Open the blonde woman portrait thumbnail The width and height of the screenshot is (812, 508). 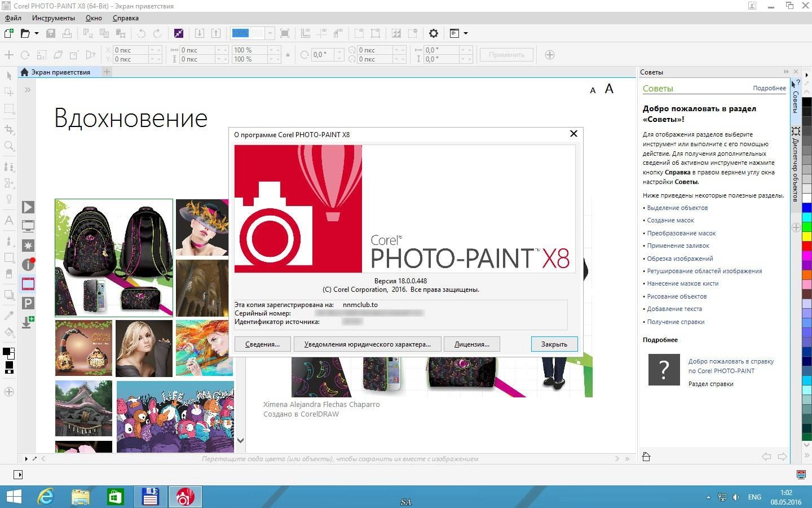[x=144, y=348]
